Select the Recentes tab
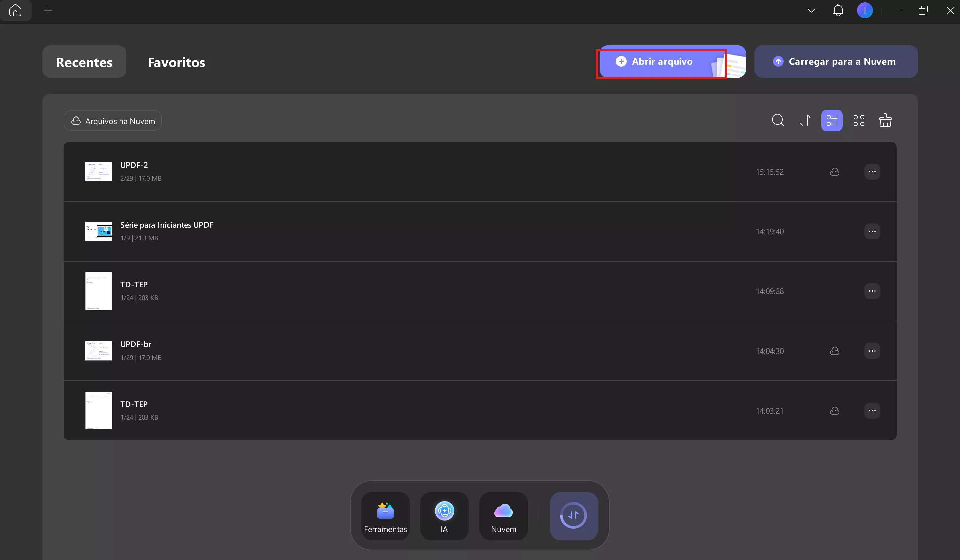Viewport: 960px width, 560px height. tap(84, 62)
